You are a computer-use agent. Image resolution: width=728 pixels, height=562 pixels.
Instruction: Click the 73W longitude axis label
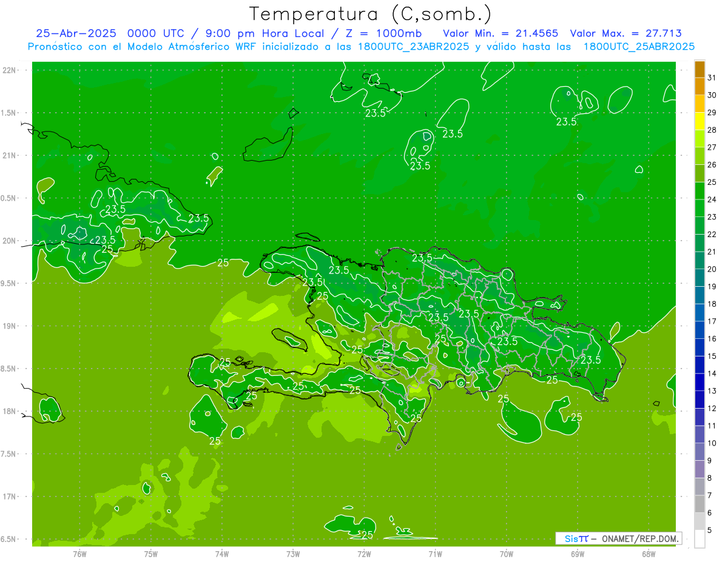[x=293, y=554]
